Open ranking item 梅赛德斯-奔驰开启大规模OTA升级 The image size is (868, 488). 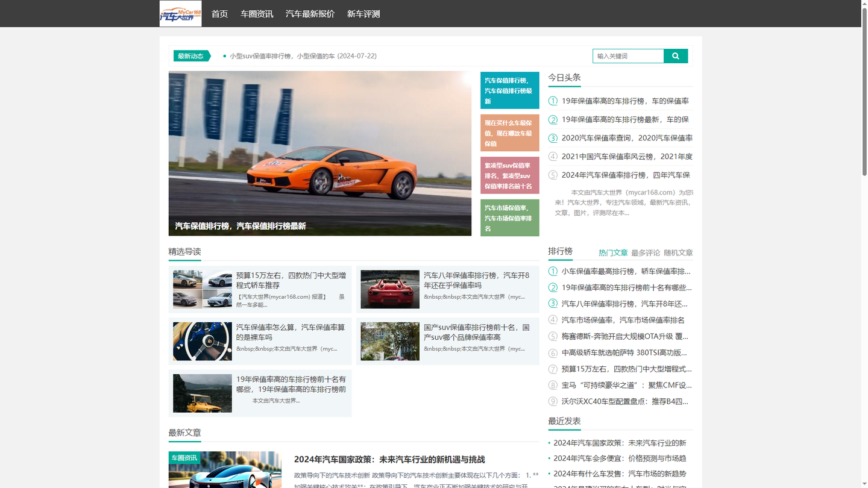tap(625, 336)
